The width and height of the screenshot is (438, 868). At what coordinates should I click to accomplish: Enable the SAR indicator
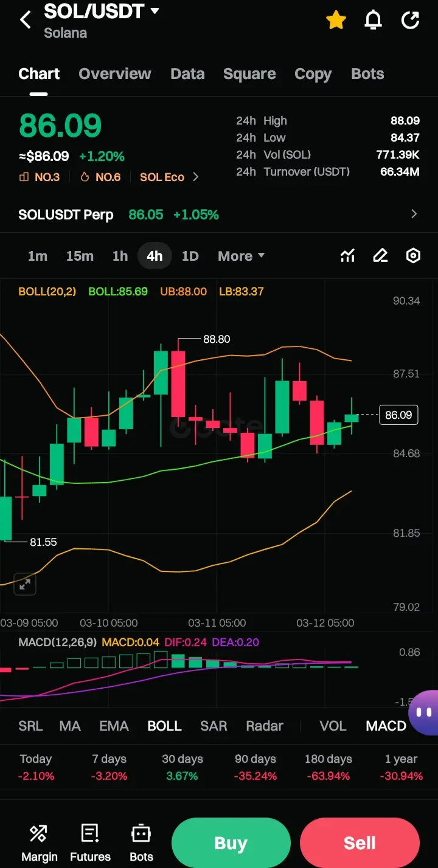click(214, 726)
